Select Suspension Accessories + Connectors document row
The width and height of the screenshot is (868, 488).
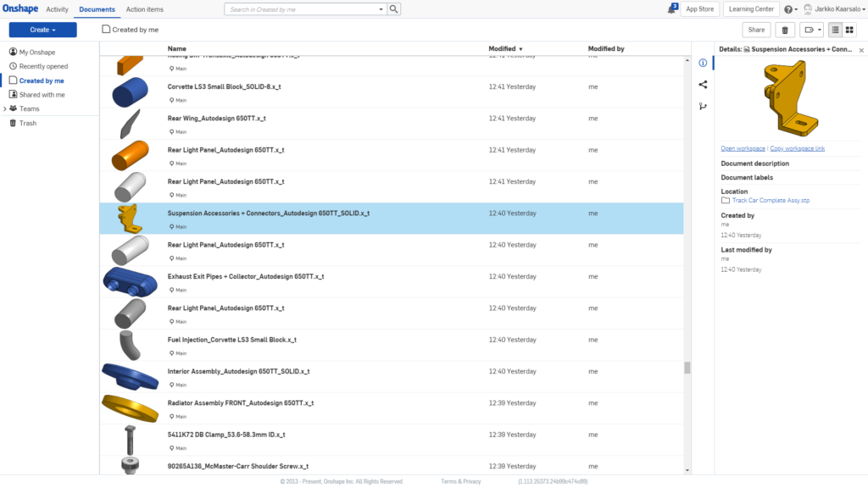pos(392,219)
